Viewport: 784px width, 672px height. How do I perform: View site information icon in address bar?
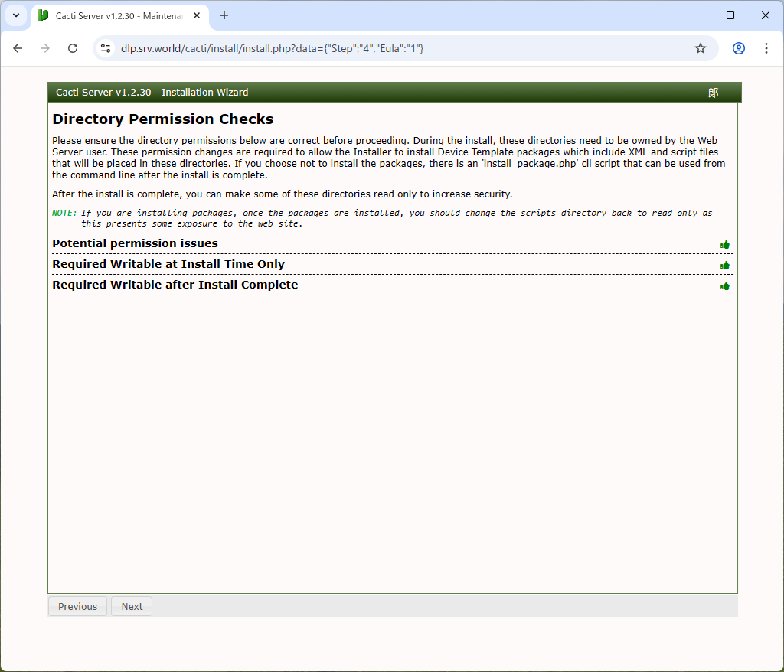point(106,48)
